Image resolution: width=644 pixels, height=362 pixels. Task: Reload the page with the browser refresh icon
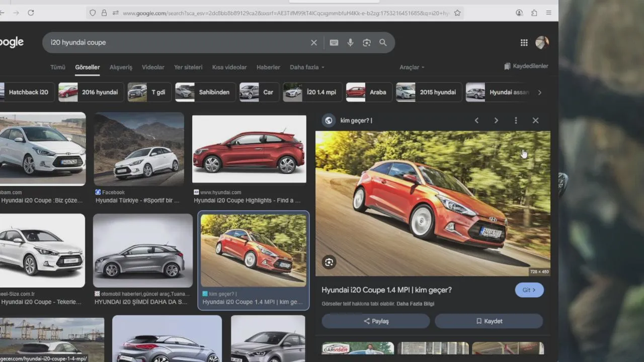31,13
